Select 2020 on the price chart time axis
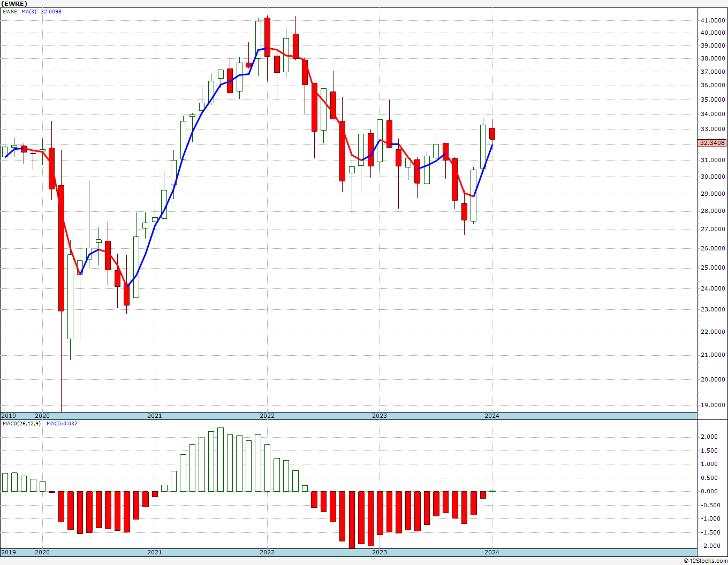 [x=42, y=416]
